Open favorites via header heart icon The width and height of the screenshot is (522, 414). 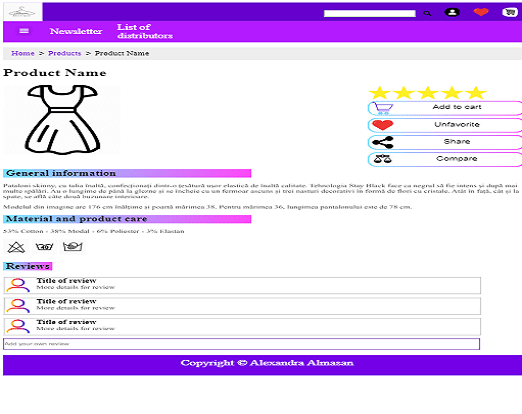tap(481, 12)
